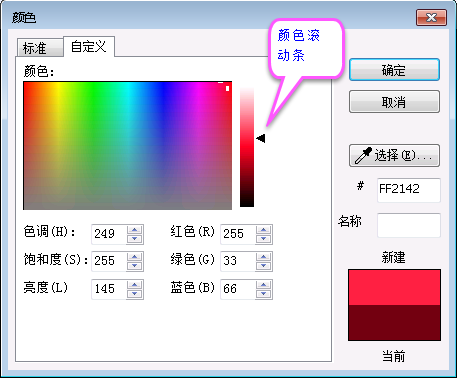
Task: Click the 色调(H) value field showing 249
Action: point(109,234)
